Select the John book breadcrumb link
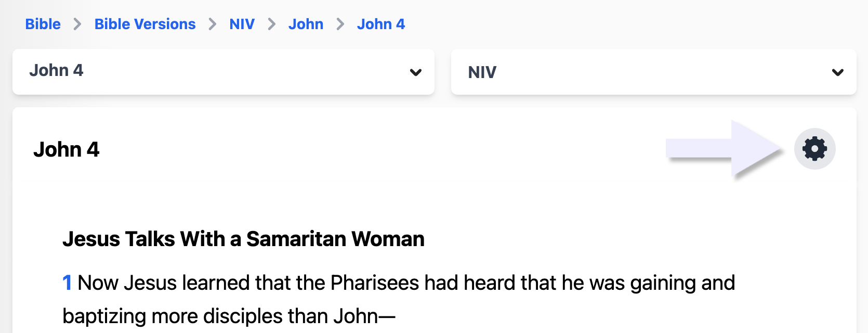868x333 pixels. coord(306,24)
